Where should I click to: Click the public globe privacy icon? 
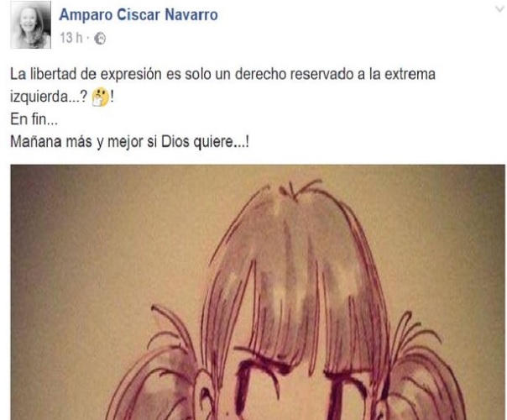pyautogui.click(x=100, y=39)
